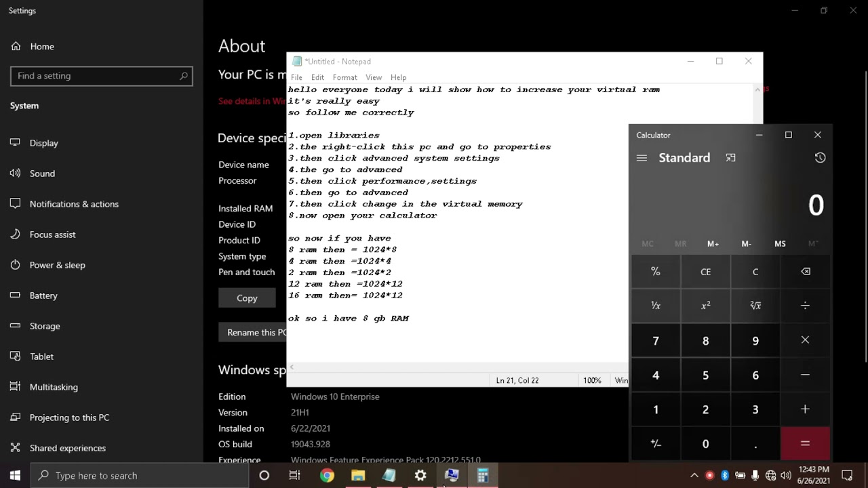The height and width of the screenshot is (488, 868).
Task: Open Calculator history icon
Action: click(x=820, y=158)
